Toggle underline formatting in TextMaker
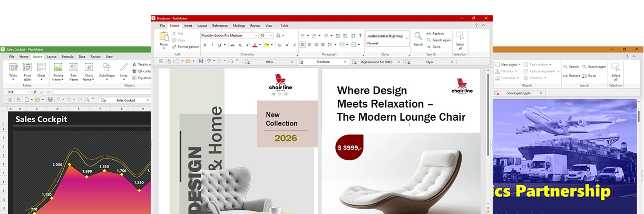The height and width of the screenshot is (214, 644). (219, 45)
